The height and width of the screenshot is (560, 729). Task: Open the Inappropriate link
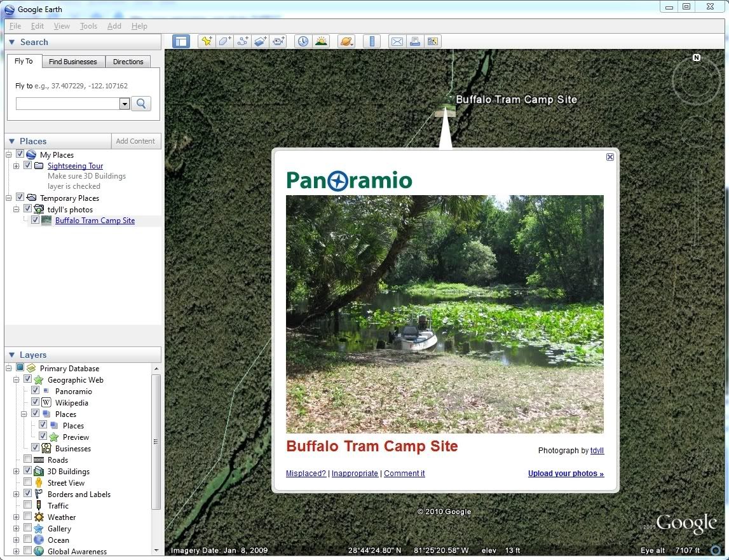355,473
